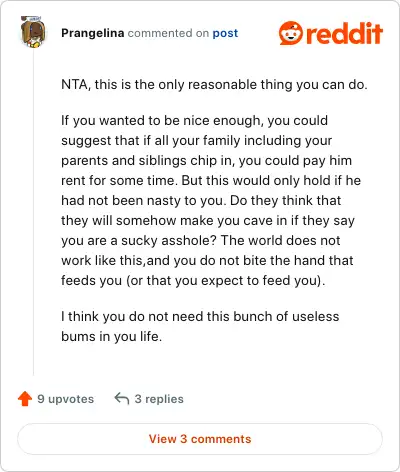Follow the blue "post" link

coord(225,33)
